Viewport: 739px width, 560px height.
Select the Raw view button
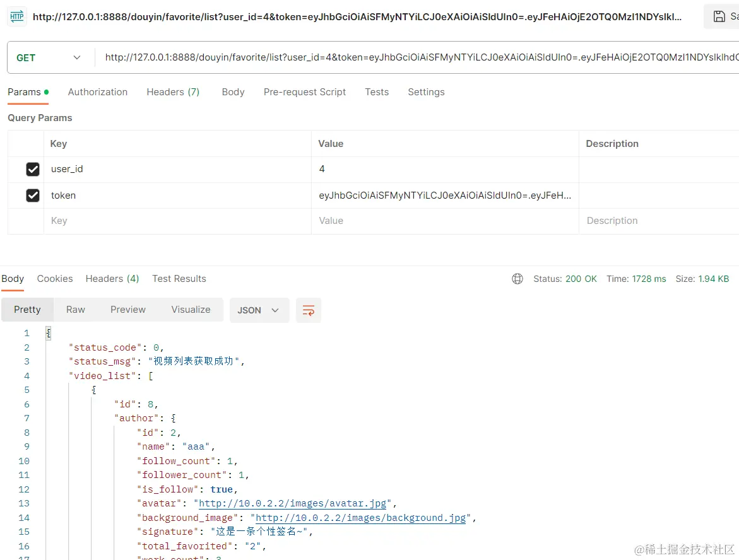coord(75,310)
